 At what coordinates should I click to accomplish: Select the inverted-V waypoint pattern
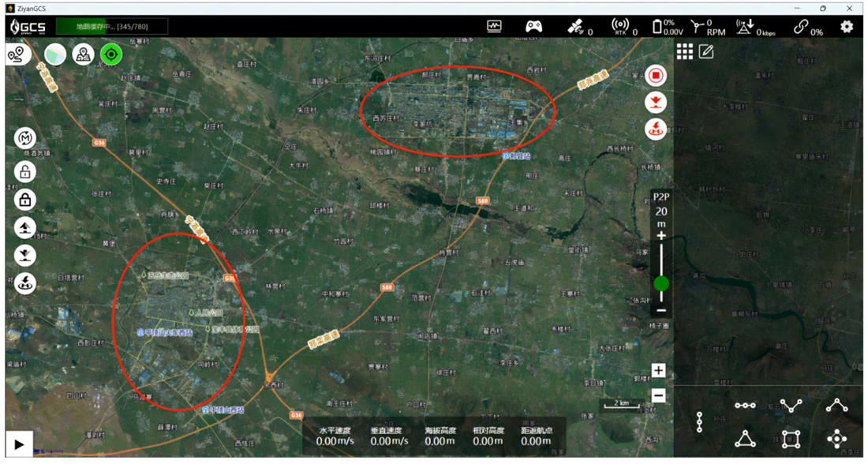[x=836, y=406]
